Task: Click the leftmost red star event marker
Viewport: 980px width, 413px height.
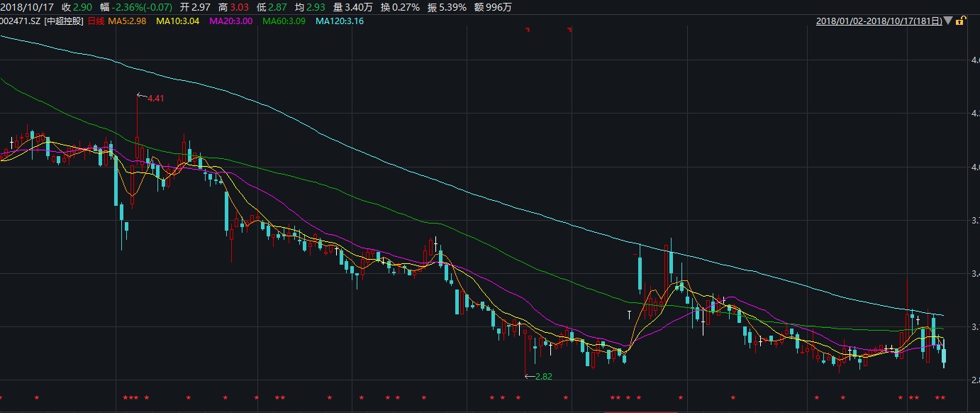Action: point(1,397)
